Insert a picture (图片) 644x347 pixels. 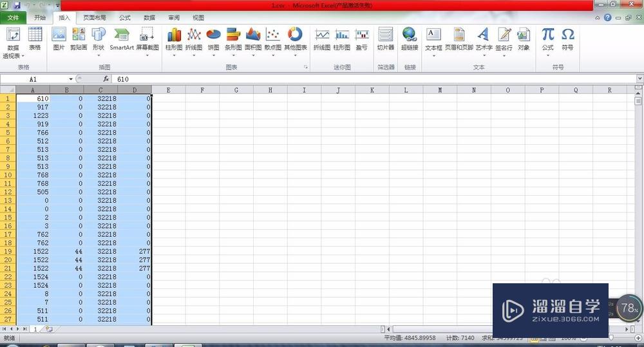click(x=59, y=39)
